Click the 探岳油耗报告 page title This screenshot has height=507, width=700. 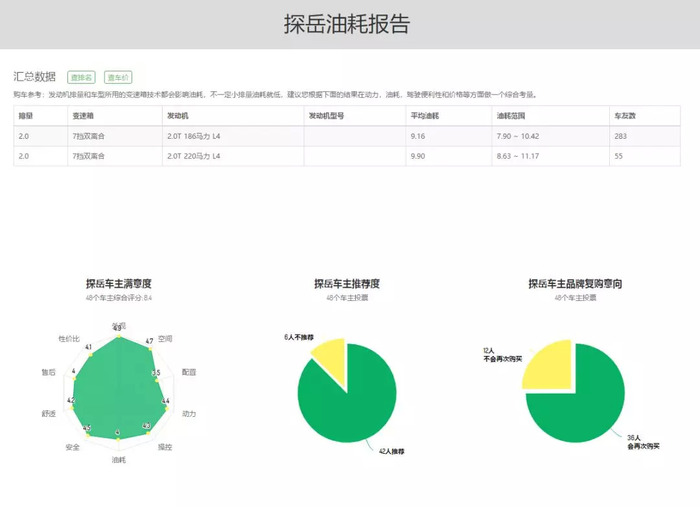[347, 24]
